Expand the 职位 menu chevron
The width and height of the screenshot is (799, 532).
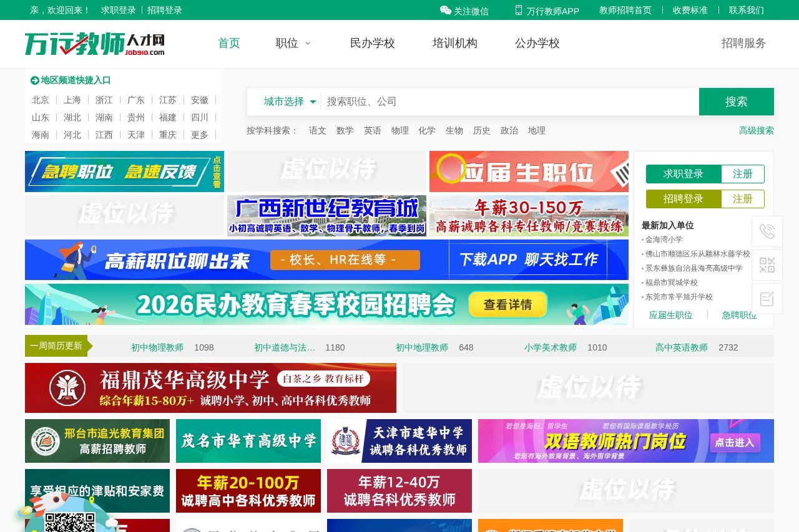pyautogui.click(x=308, y=43)
